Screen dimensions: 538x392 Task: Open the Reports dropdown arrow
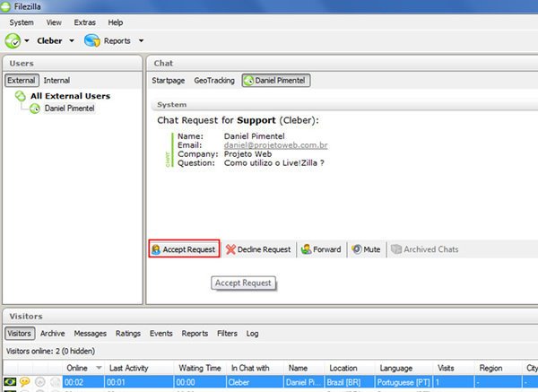point(140,41)
